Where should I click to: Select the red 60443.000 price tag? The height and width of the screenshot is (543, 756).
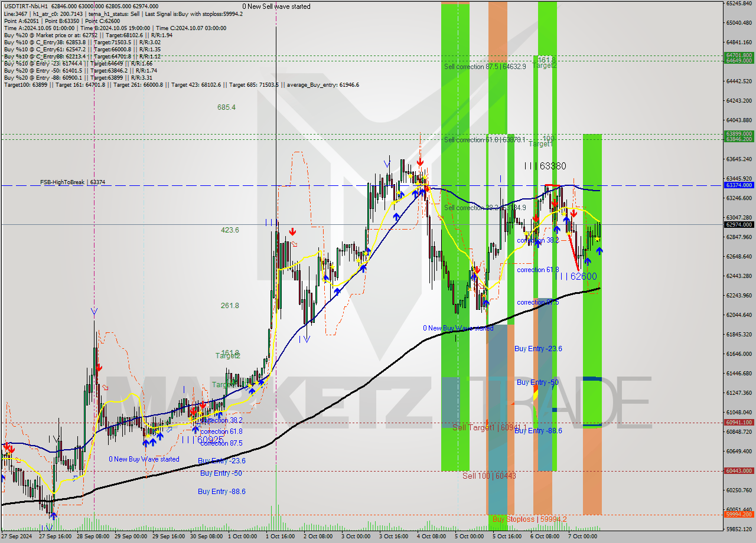tap(739, 470)
